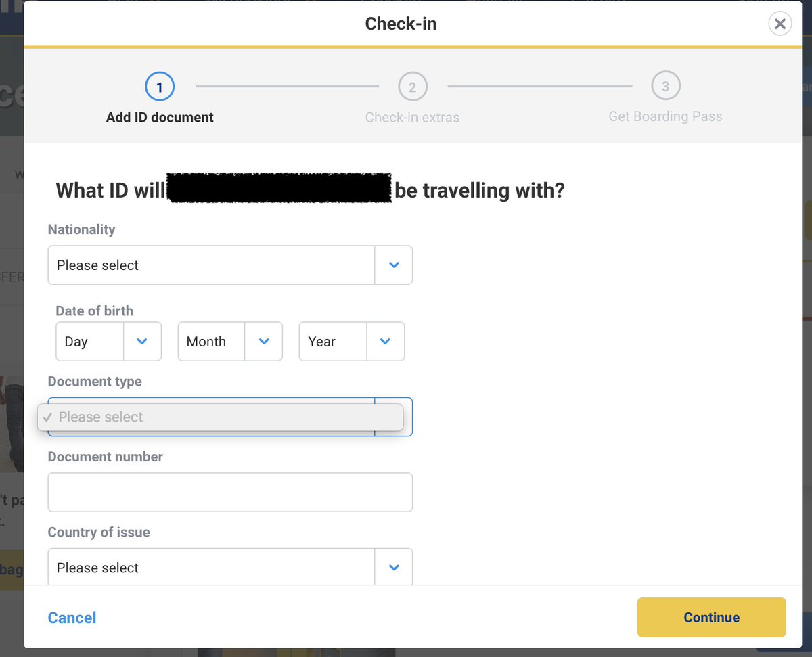
Task: Click the Cancel link
Action: 72,618
